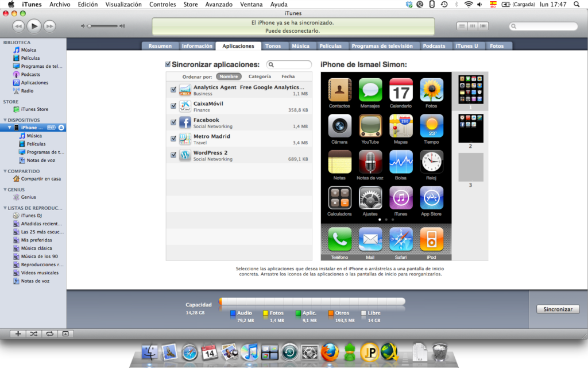Open Spotlight search in menu bar
588x368 pixels.
577,5
